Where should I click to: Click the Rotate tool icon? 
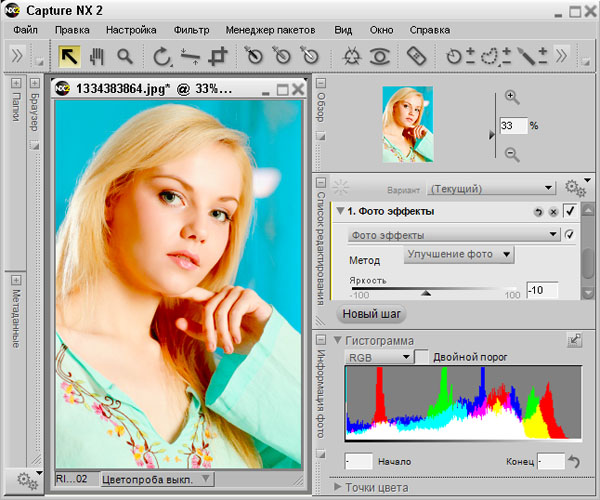(162, 56)
